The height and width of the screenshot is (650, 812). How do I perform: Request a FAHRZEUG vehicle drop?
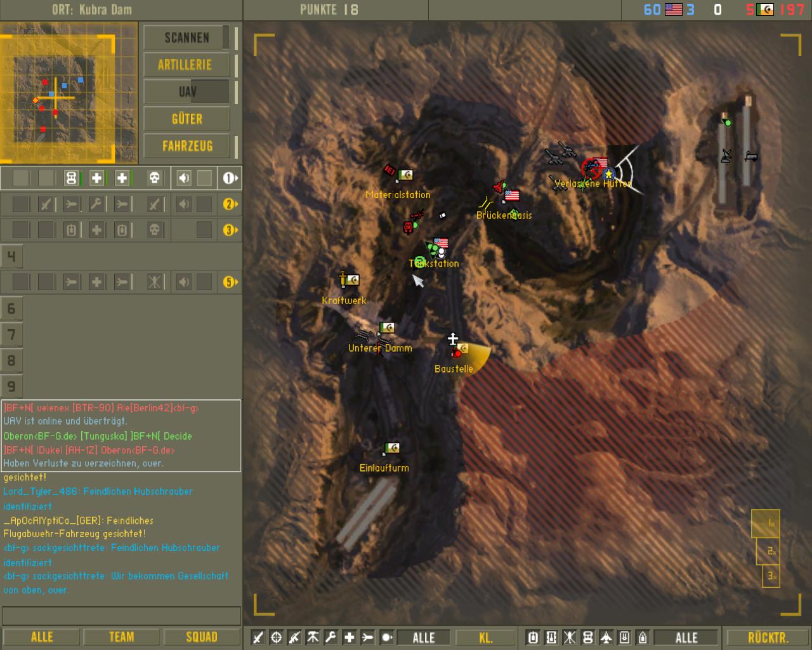[187, 146]
